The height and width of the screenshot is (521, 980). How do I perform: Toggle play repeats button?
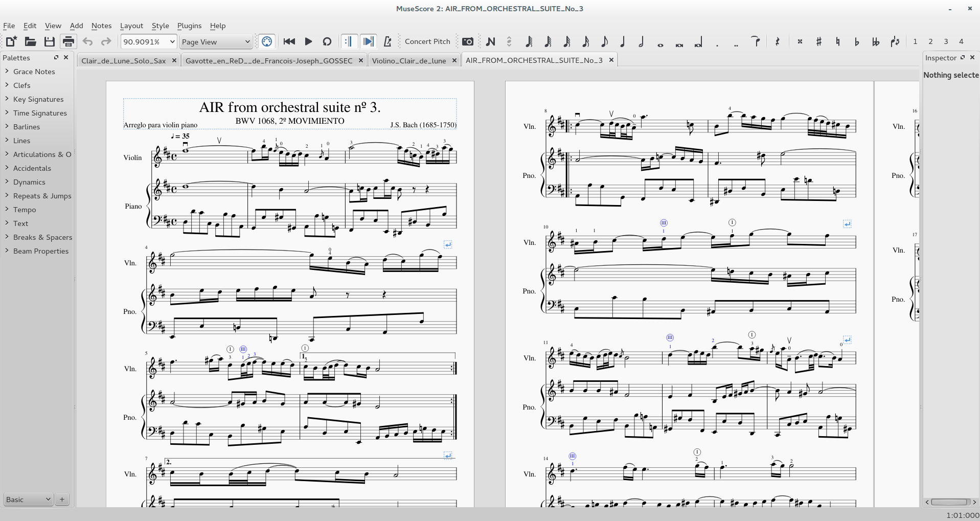coord(349,41)
